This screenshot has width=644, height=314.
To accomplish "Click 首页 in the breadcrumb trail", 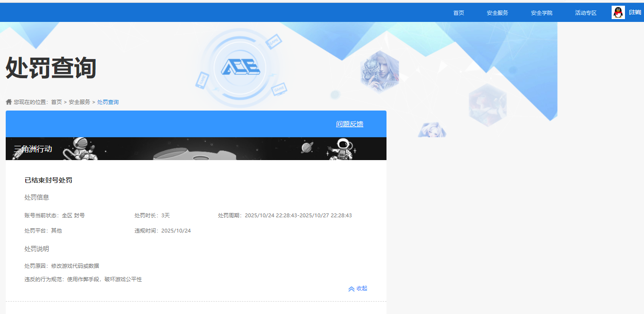I will pos(56,101).
